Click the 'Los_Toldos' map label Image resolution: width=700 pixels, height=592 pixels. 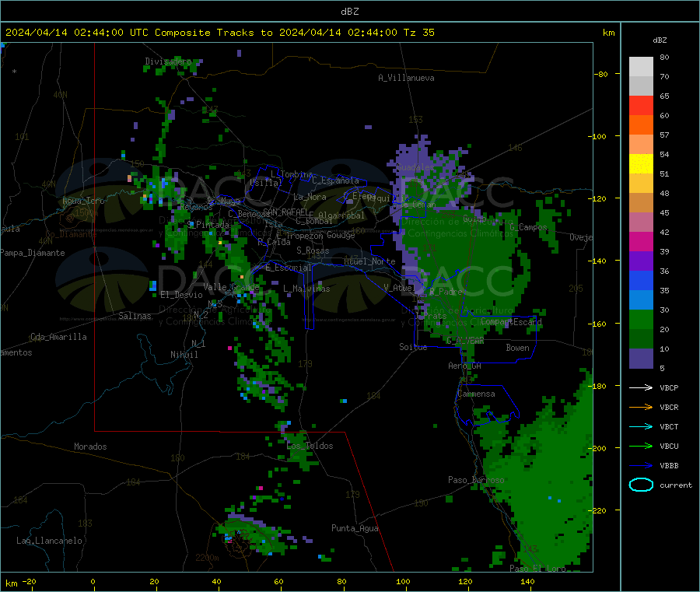[x=310, y=446]
